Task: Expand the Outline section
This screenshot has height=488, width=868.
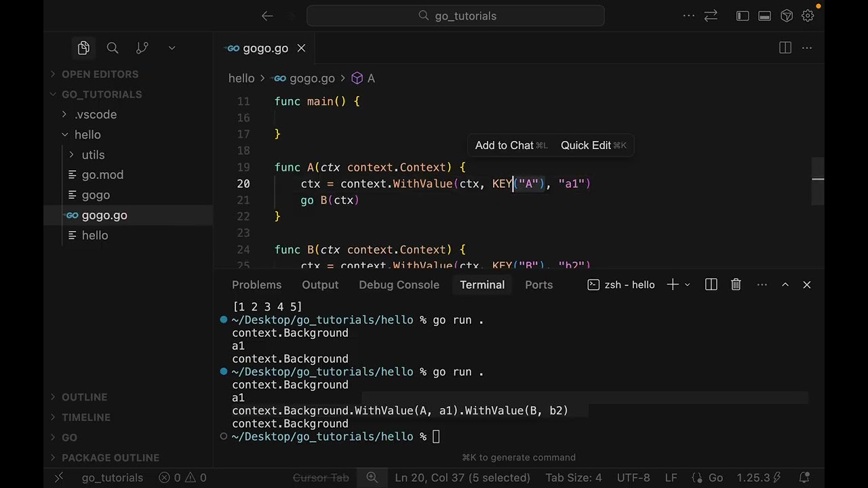Action: click(x=129, y=397)
